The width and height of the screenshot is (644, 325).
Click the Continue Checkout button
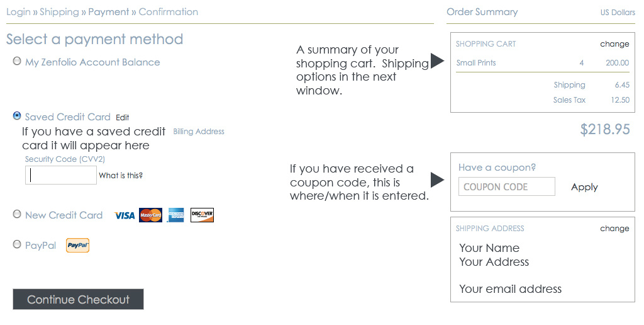coord(78,299)
